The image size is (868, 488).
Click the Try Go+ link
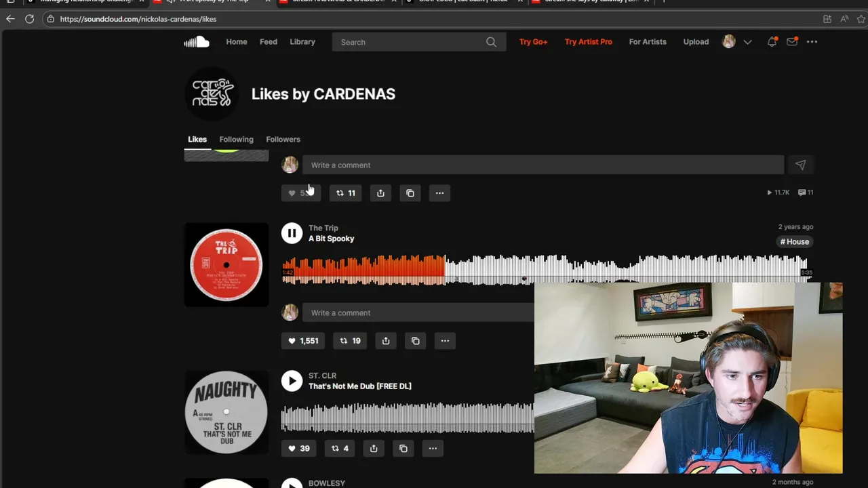(x=533, y=42)
